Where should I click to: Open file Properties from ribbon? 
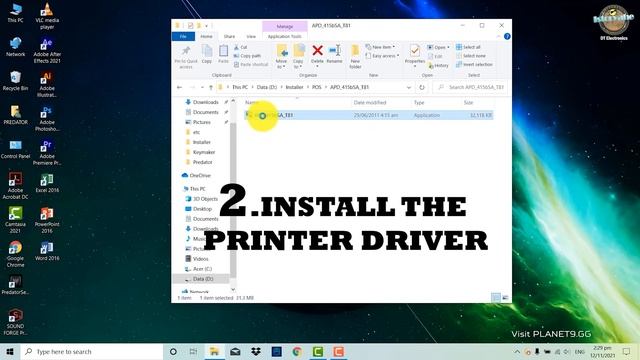[x=415, y=56]
